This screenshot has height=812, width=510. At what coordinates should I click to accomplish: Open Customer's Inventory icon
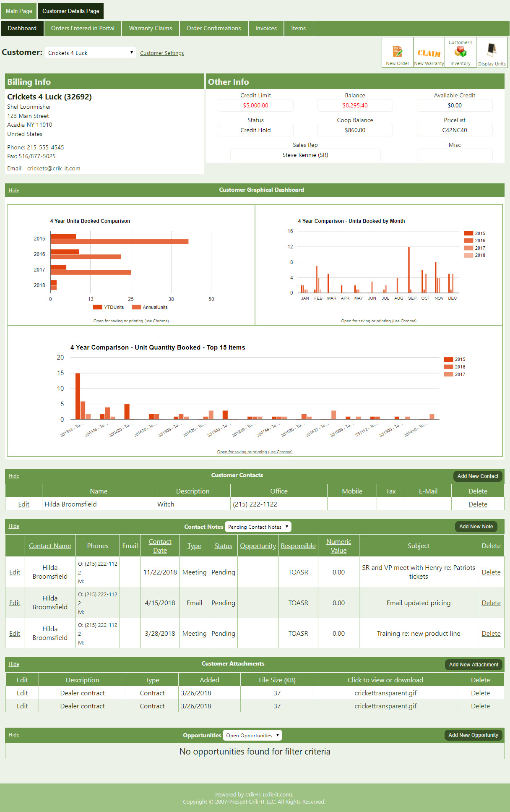pyautogui.click(x=460, y=52)
